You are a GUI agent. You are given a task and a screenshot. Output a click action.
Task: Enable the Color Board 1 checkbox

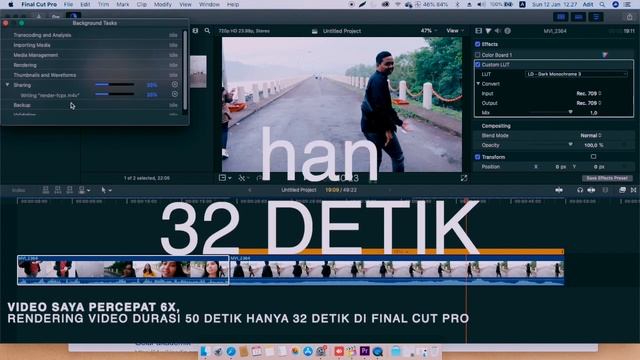(478, 55)
